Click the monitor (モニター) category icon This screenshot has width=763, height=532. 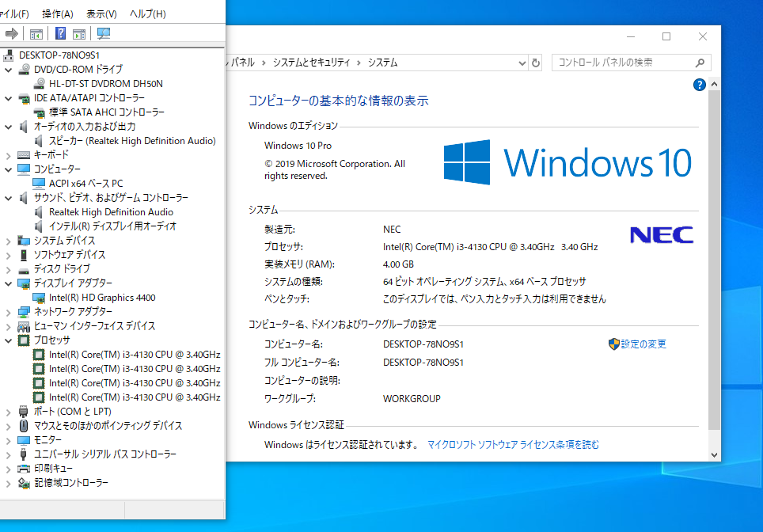(x=24, y=440)
